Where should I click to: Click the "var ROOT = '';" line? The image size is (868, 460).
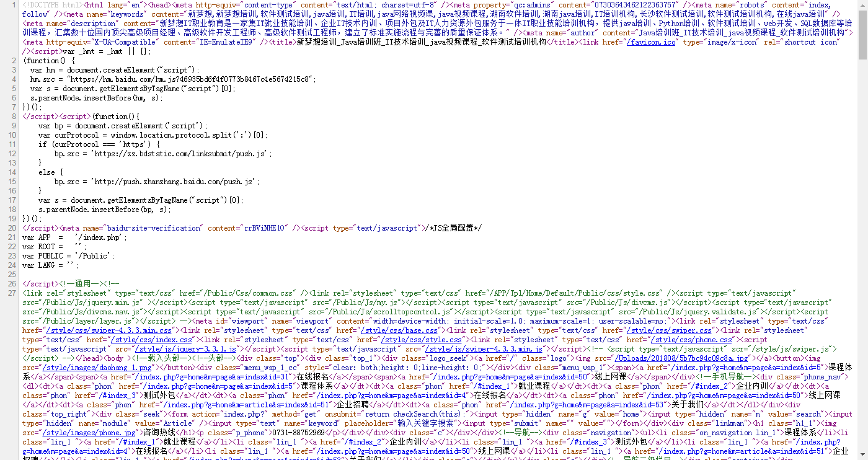[53, 247]
